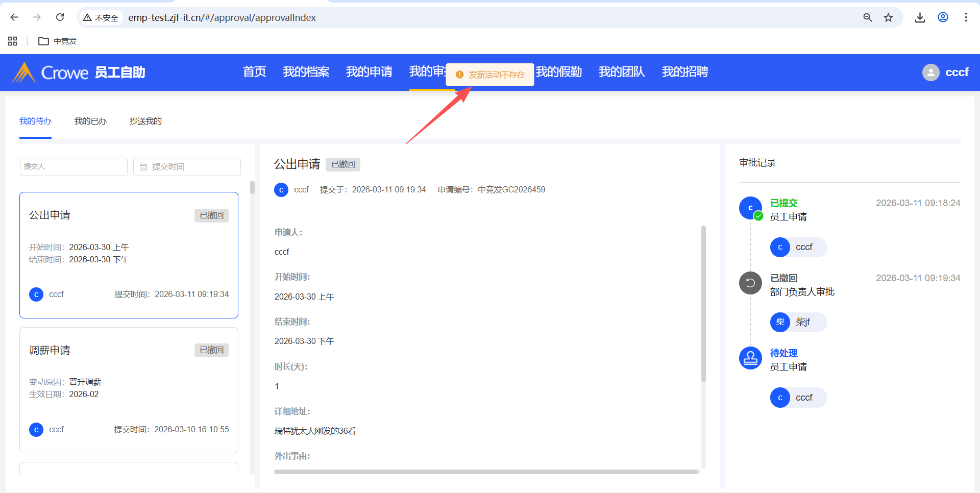Click the cccf chip under 已提交 step
Viewport: 980px width, 493px height.
tap(798, 248)
